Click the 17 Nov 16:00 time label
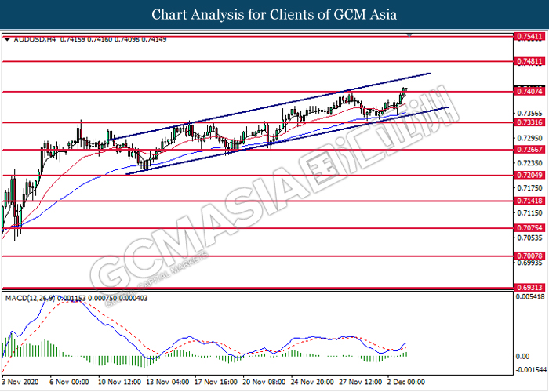Screen dimensions: 549x392 pos(216,382)
